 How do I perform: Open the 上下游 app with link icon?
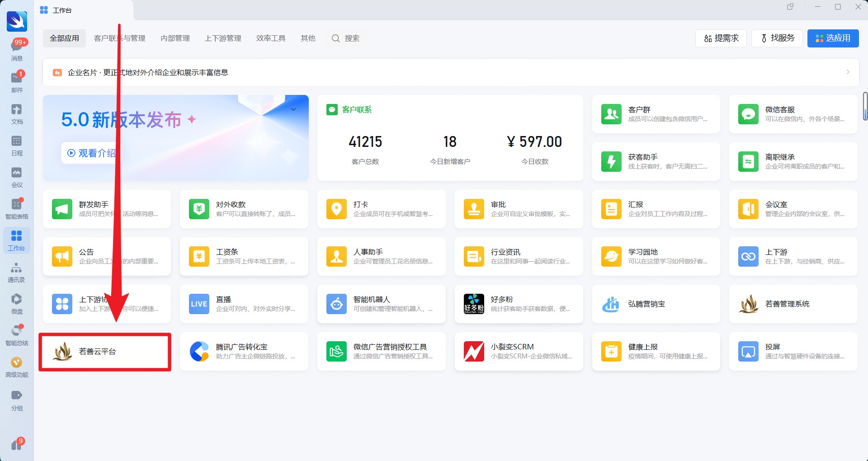(x=793, y=256)
